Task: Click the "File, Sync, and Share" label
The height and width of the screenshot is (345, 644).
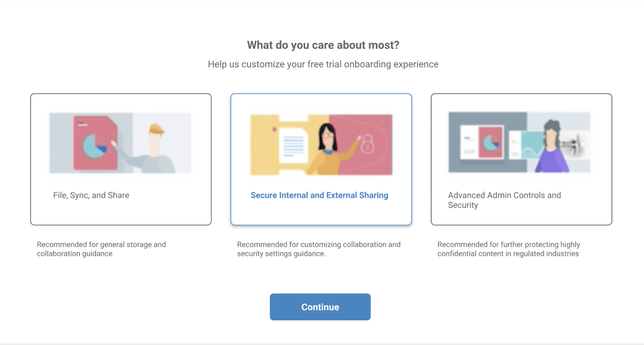Action: [x=91, y=195]
